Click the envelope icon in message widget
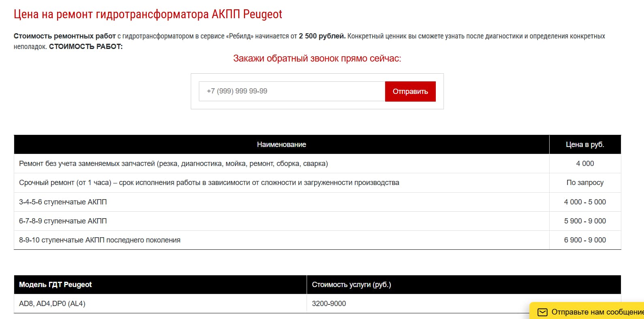 (542, 312)
